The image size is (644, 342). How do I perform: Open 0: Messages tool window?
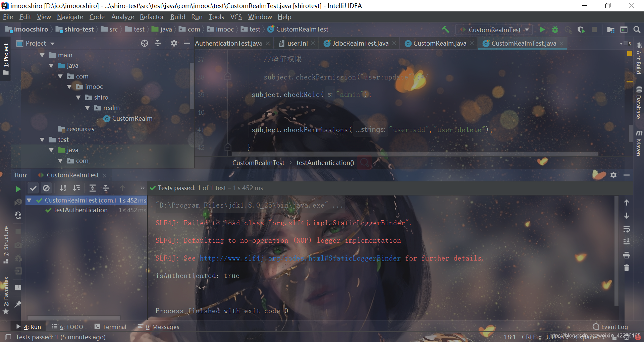158,327
